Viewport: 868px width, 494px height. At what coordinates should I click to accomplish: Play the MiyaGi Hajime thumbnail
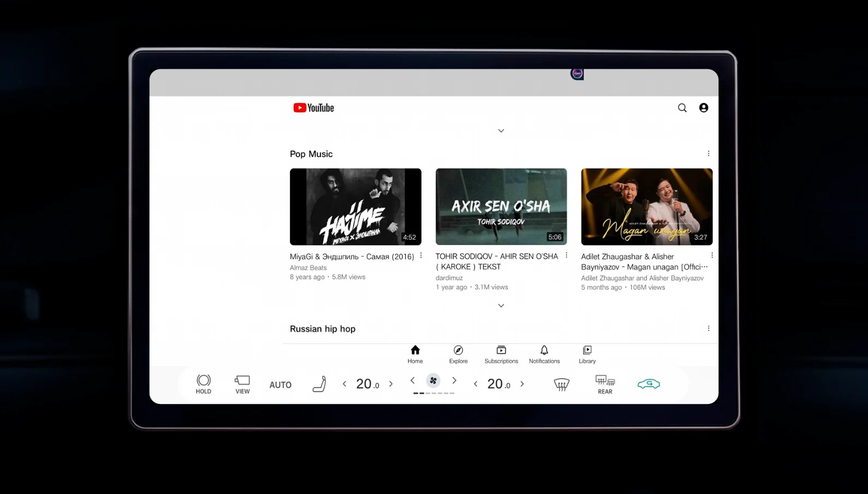(x=355, y=207)
